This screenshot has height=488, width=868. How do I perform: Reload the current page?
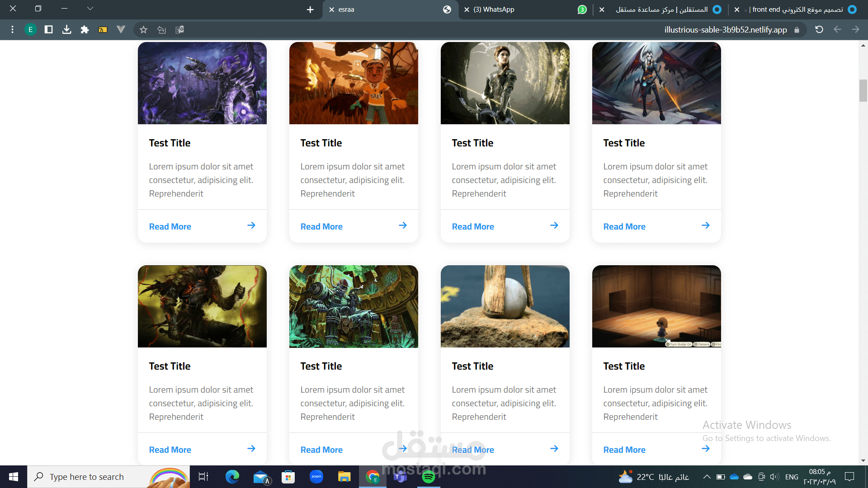pyautogui.click(x=819, y=30)
